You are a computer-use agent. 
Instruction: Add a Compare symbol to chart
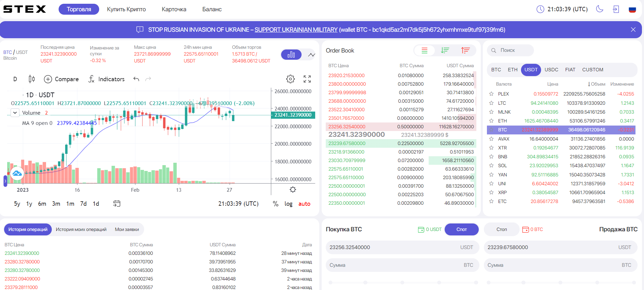[x=61, y=79]
